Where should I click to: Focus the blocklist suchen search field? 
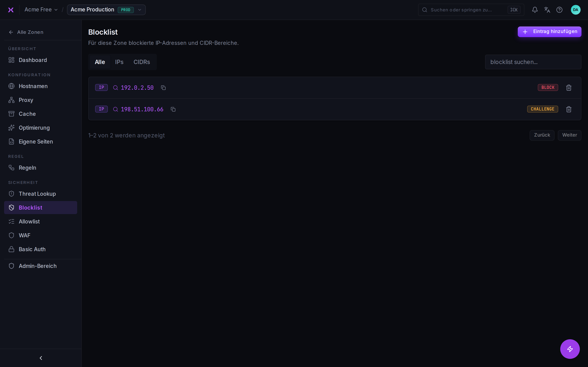[x=533, y=62]
